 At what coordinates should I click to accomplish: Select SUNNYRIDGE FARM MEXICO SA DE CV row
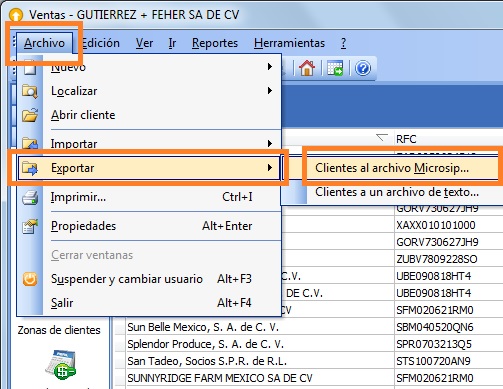pos(260,378)
